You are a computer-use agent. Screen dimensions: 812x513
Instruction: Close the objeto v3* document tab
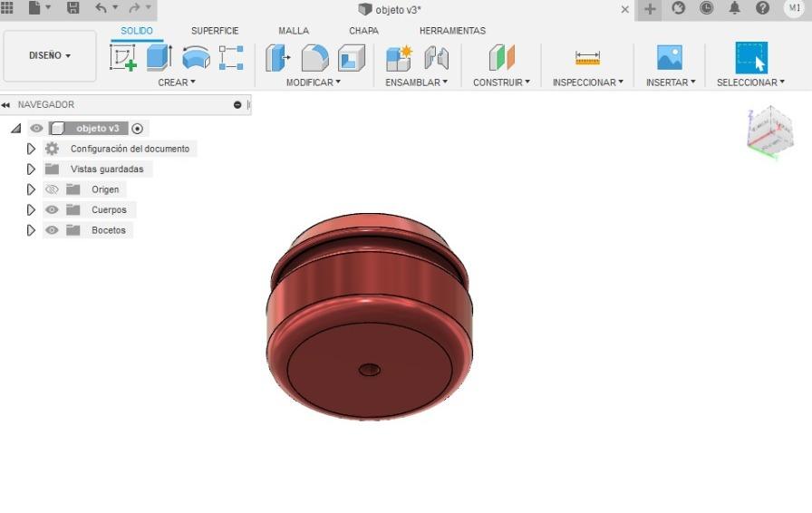tap(625, 9)
